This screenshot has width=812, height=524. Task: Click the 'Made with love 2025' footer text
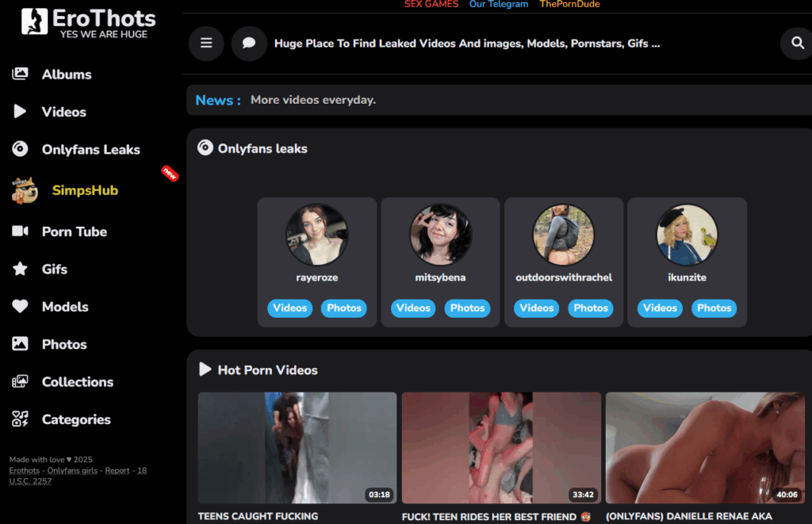coord(51,459)
